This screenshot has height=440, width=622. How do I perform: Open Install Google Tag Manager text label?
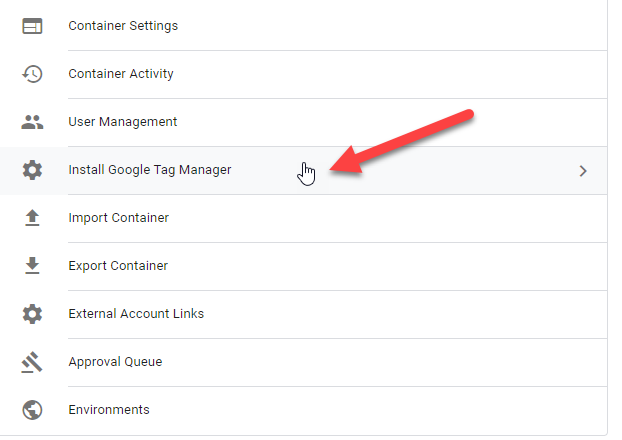point(150,170)
